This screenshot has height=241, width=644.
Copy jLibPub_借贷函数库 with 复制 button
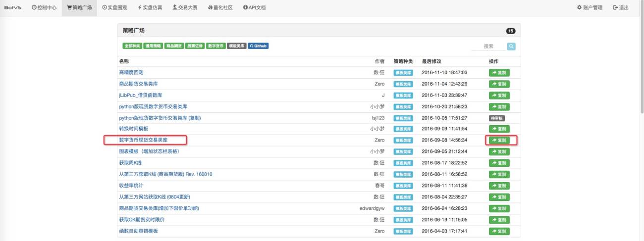coord(499,96)
